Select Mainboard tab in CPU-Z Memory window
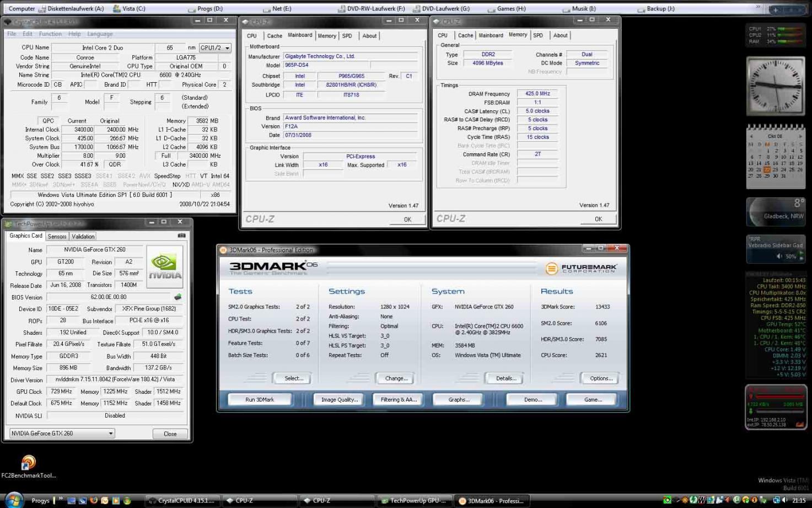812x508 pixels. tap(491, 35)
